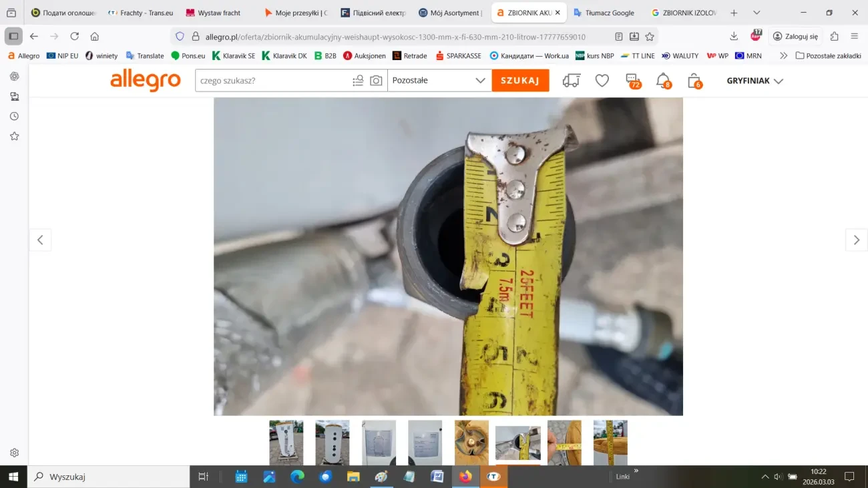
Task: Toggle the tracking protection shield in address bar
Action: point(180,37)
